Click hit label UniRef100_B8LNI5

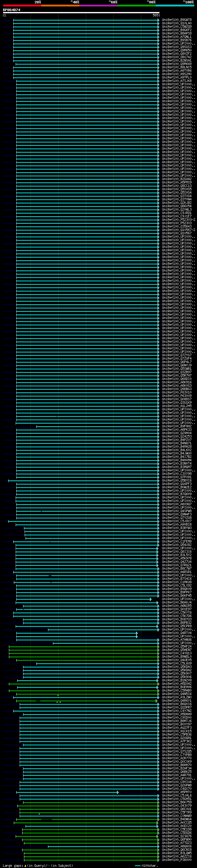click(x=176, y=67)
